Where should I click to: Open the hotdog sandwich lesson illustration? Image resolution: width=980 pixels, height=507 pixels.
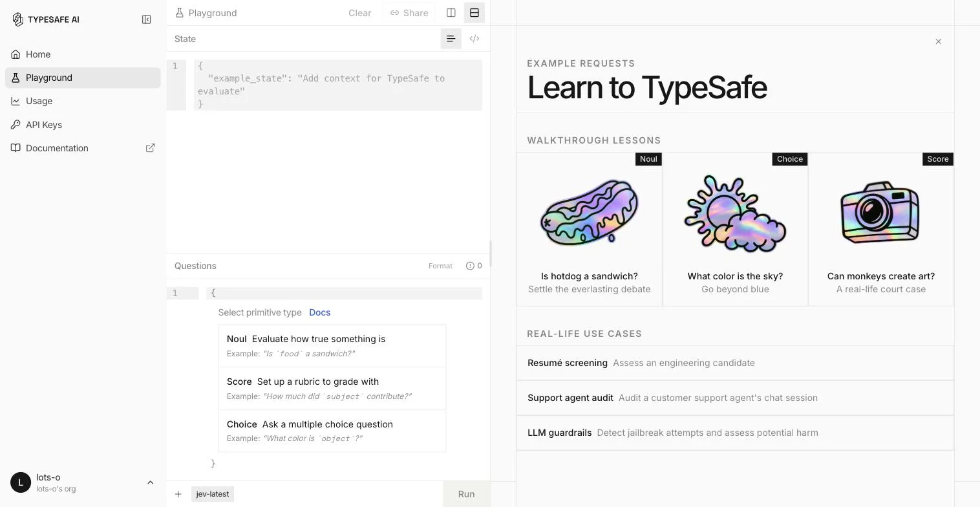click(x=590, y=213)
